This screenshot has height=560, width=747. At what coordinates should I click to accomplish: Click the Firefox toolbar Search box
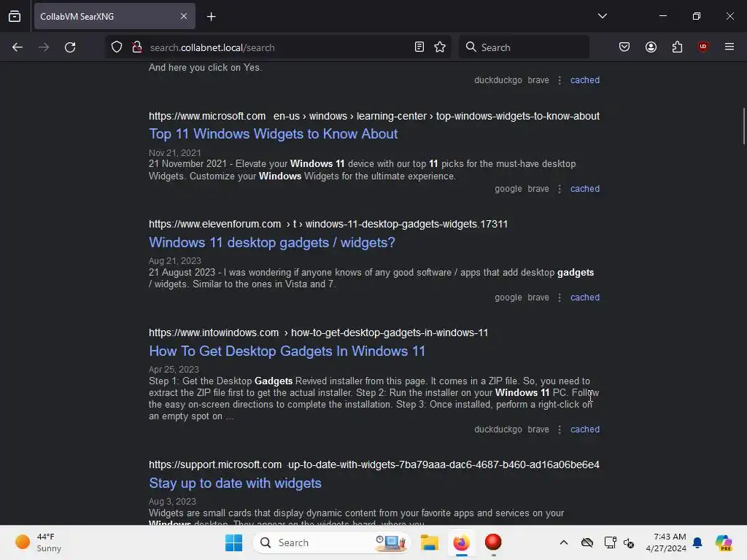524,47
